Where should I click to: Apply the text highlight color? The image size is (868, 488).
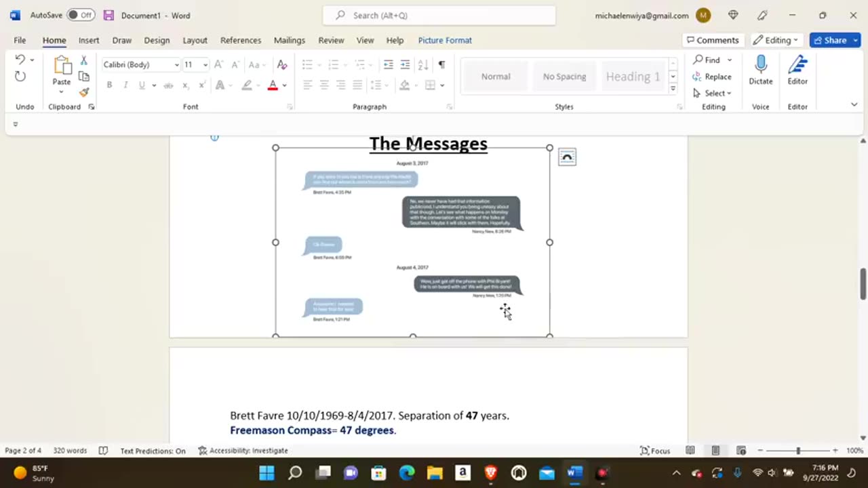click(247, 85)
